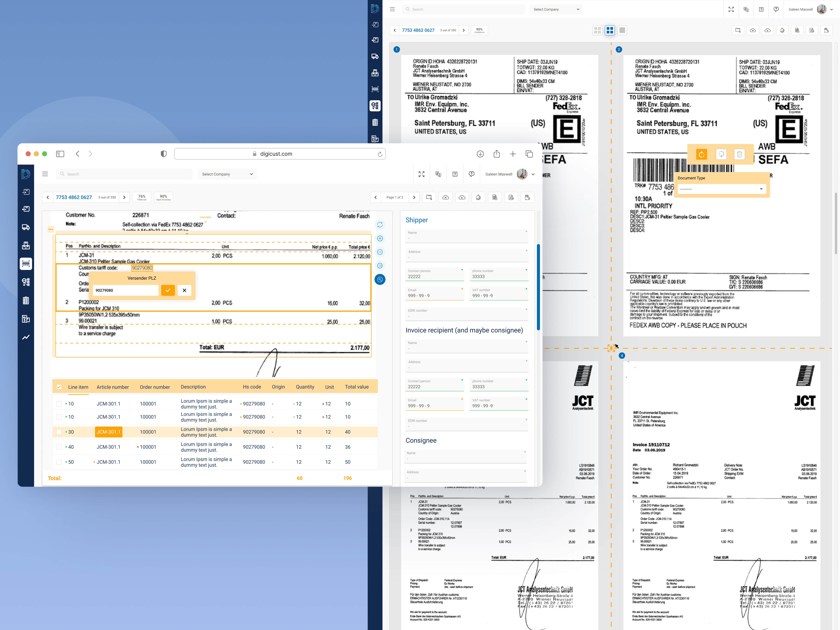Reload page with Safari address bar refresh icon
The height and width of the screenshot is (630, 840).
tap(380, 154)
